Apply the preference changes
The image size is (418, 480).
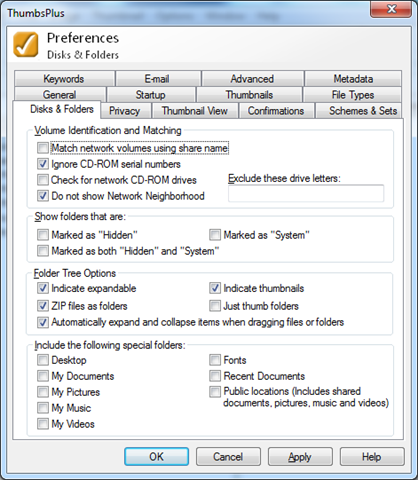pyautogui.click(x=300, y=457)
